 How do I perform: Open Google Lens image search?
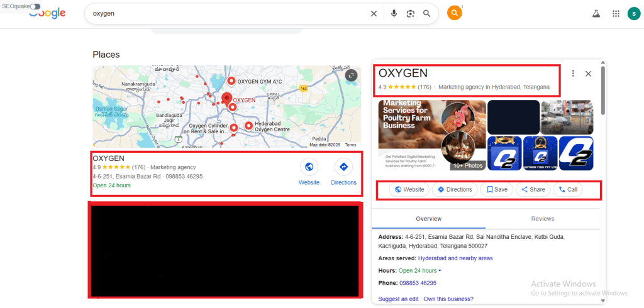410,13
